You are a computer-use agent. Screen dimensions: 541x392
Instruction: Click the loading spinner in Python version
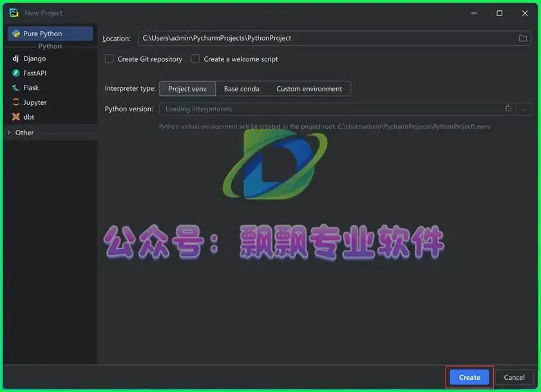point(508,109)
